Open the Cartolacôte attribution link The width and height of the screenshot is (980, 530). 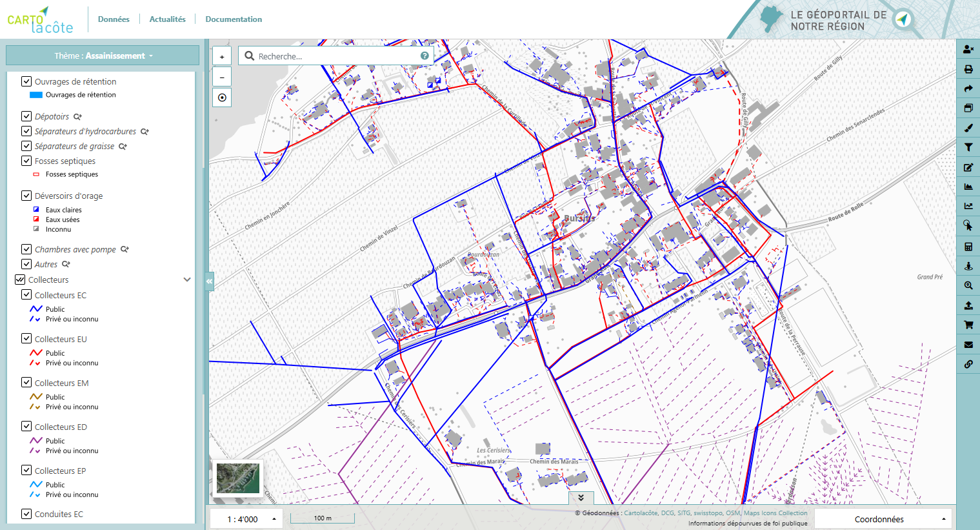click(x=641, y=513)
